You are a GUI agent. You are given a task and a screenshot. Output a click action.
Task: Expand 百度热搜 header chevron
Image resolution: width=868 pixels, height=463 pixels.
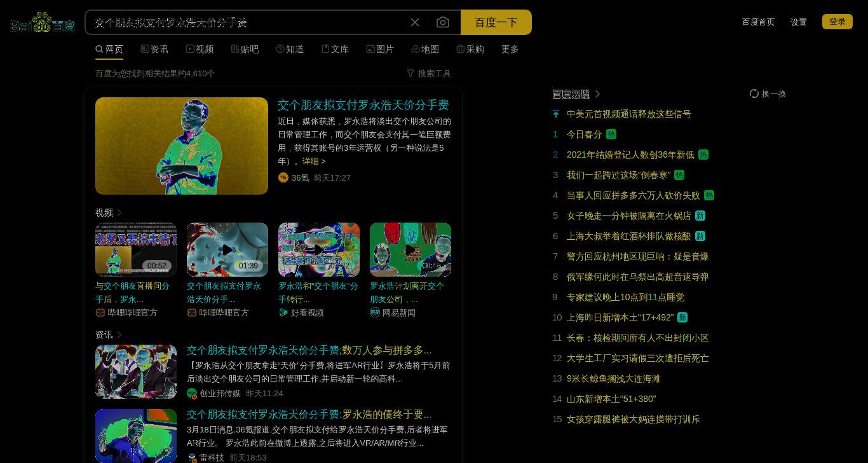(597, 94)
